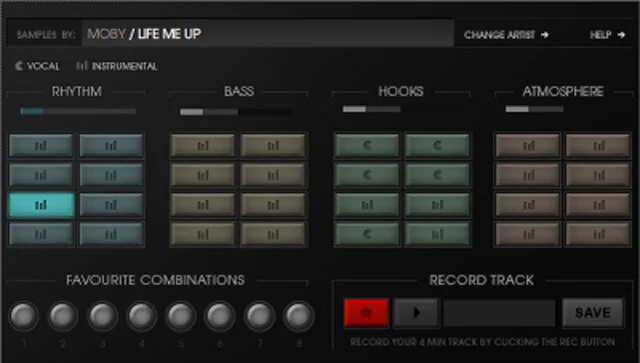Trigger Hooks vocal pad in second row, right
Screen dimensions: 640x363
point(437,175)
